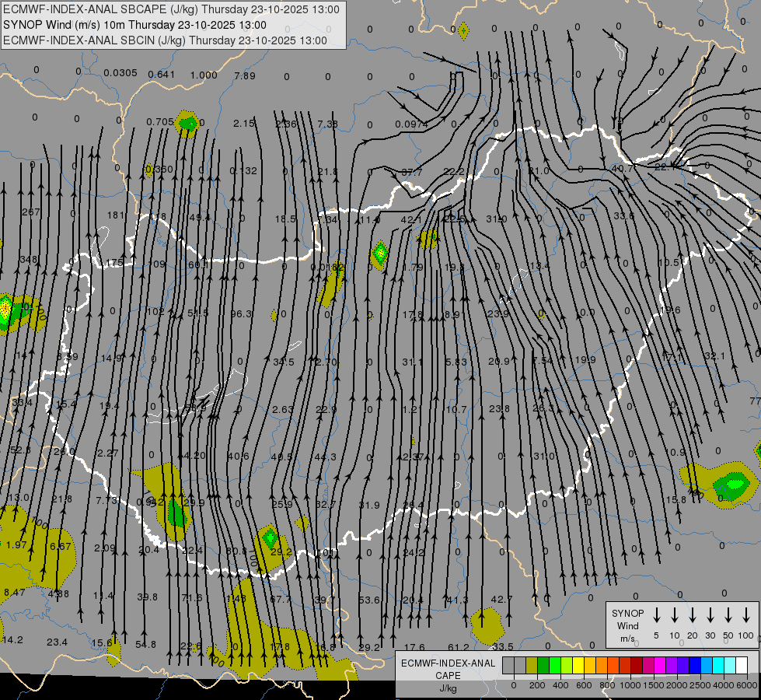Click the grid value 181
The width and height of the screenshot is (761, 700).
pyautogui.click(x=116, y=215)
